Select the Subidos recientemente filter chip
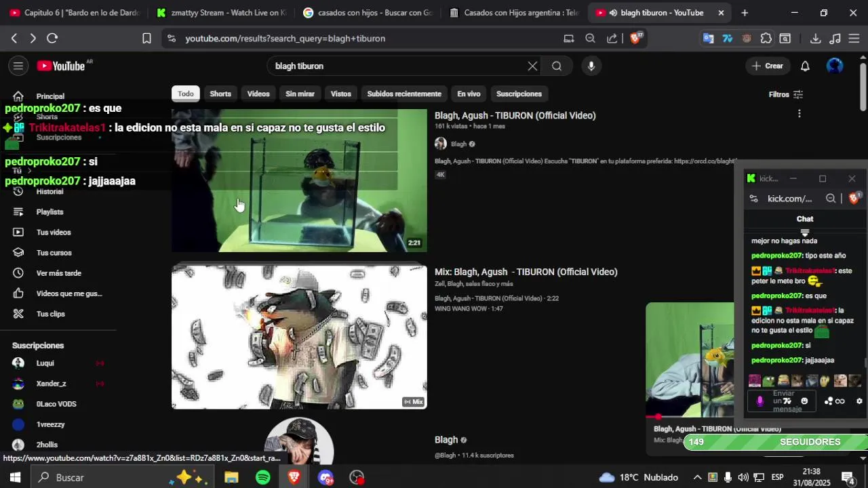868x488 pixels. click(x=404, y=94)
